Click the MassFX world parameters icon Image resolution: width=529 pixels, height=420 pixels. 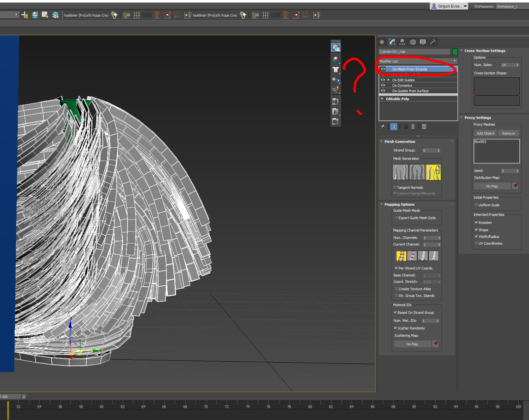pyautogui.click(x=336, y=48)
